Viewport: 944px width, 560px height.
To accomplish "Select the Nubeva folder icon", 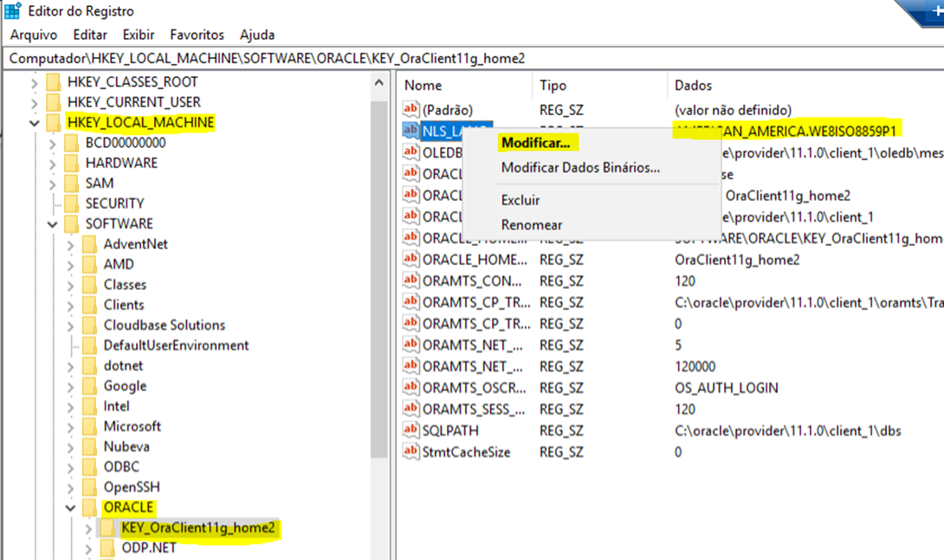I will 89,447.
